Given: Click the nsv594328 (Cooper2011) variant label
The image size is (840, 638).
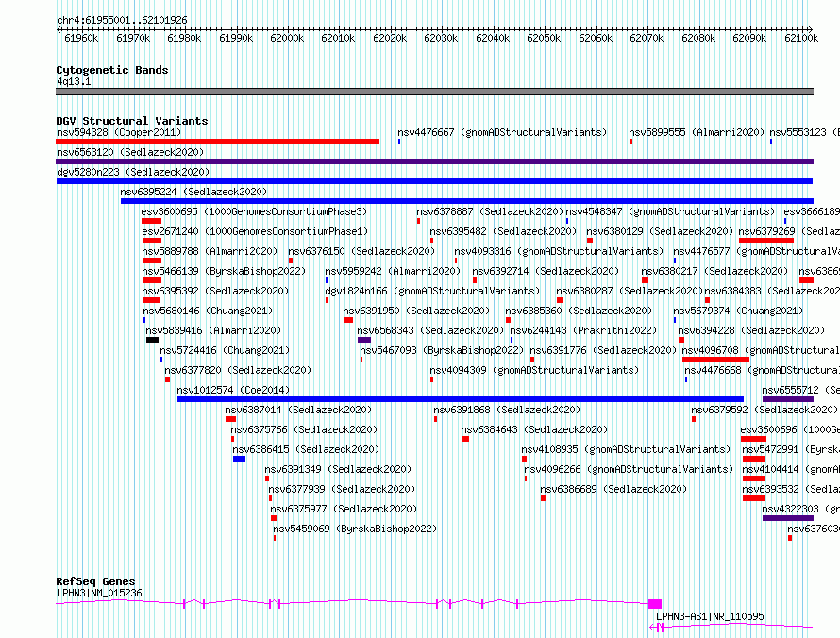Looking at the screenshot, I should [x=119, y=132].
